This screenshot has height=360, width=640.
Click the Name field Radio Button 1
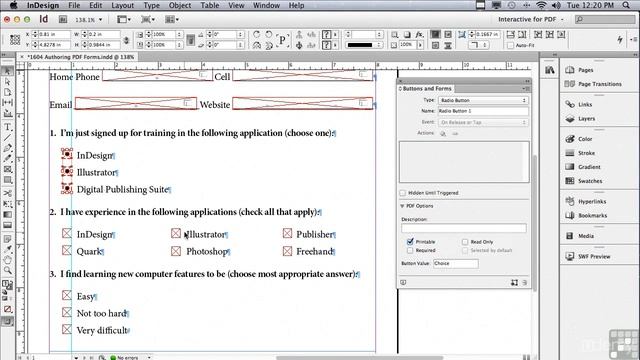pos(483,111)
